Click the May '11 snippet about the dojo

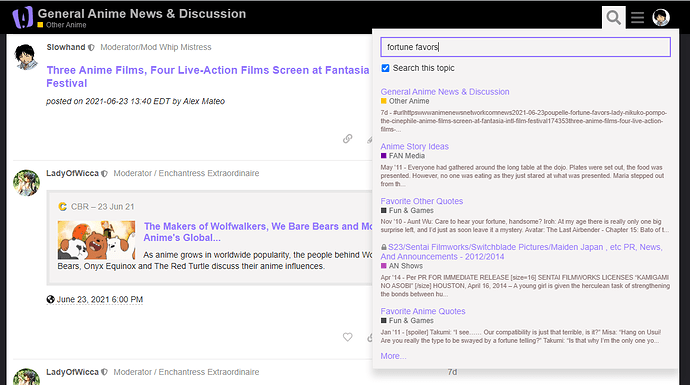click(x=522, y=176)
